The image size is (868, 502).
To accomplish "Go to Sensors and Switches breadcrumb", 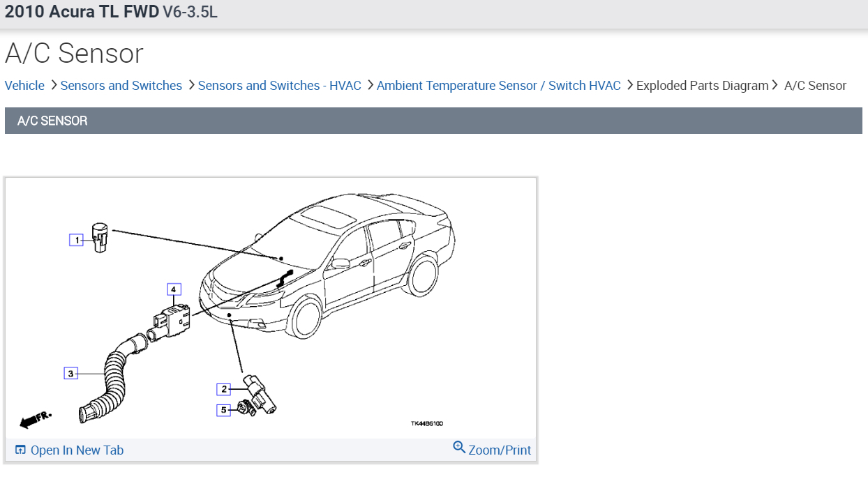I will (121, 86).
